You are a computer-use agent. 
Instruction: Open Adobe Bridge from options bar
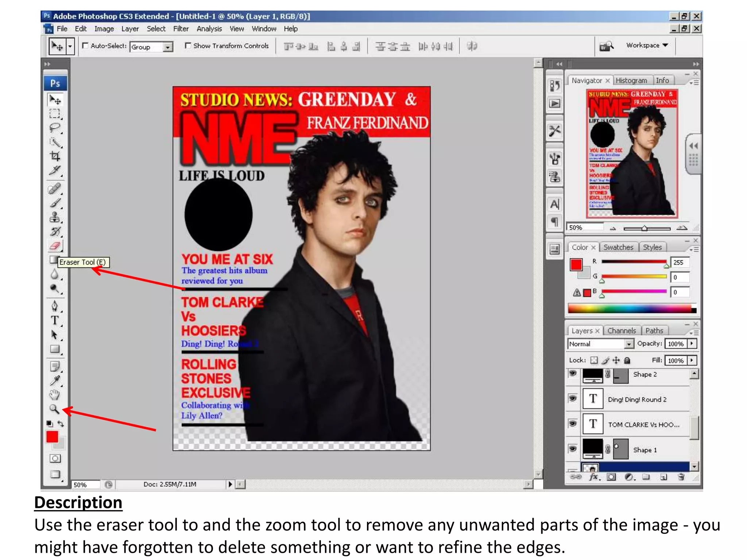pyautogui.click(x=607, y=46)
